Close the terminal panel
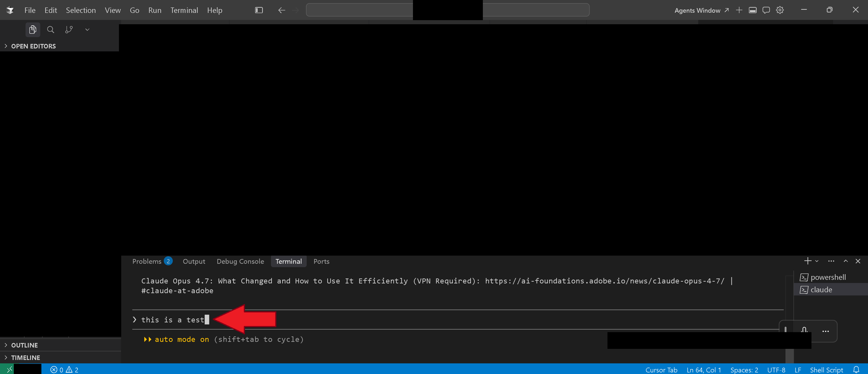Viewport: 868px width, 374px height. [858, 261]
